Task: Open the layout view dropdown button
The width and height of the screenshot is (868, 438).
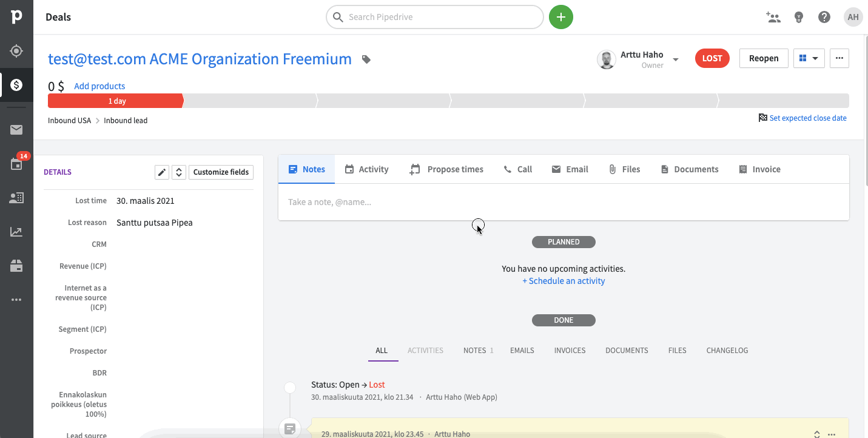Action: pyautogui.click(x=809, y=58)
